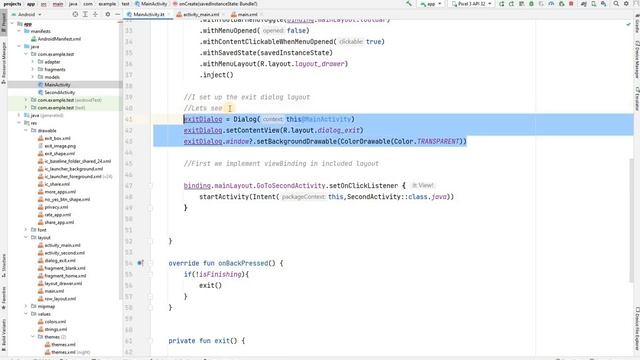Expand java (generated) folder

(19, 115)
